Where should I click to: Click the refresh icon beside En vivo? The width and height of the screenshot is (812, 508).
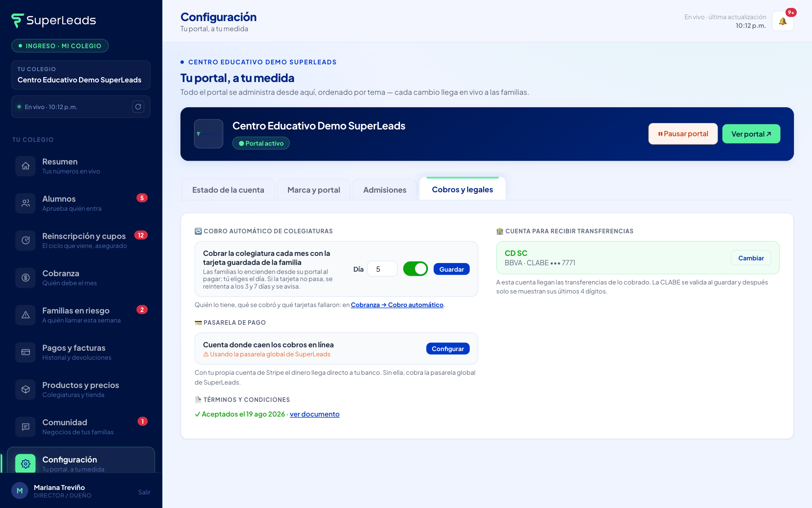(138, 107)
